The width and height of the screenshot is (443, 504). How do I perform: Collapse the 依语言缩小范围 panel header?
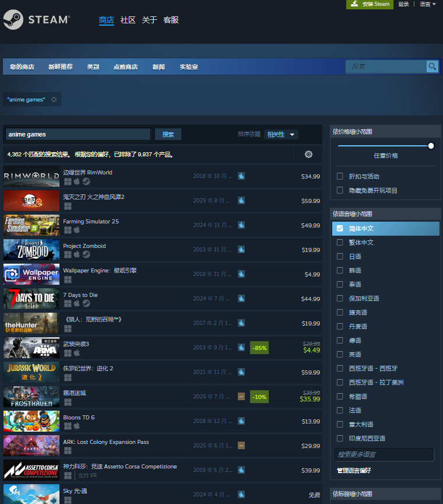pyautogui.click(x=385, y=213)
